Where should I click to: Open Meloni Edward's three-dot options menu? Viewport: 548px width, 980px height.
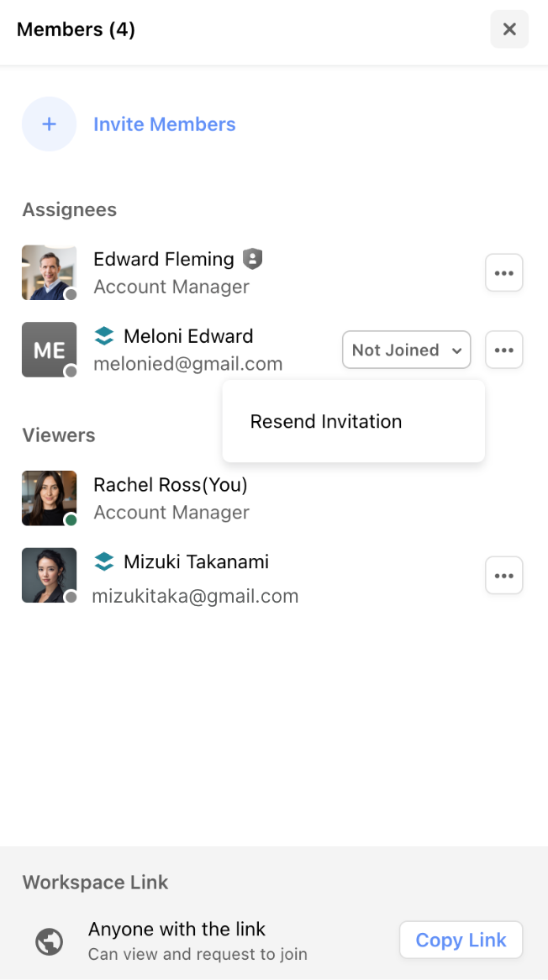coord(504,350)
